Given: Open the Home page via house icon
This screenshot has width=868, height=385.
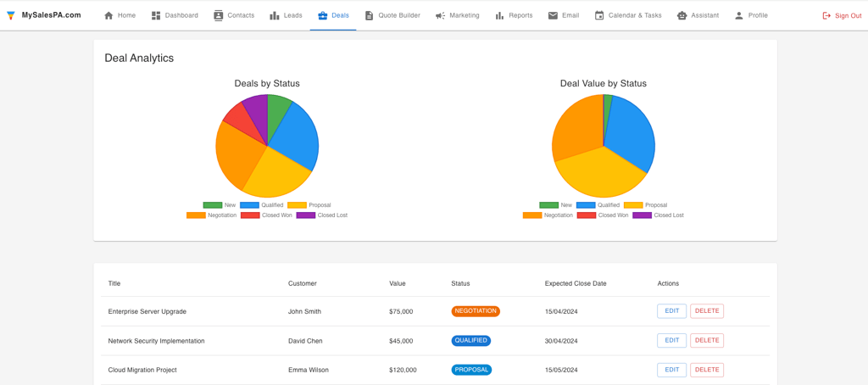Looking at the screenshot, I should tap(108, 15).
